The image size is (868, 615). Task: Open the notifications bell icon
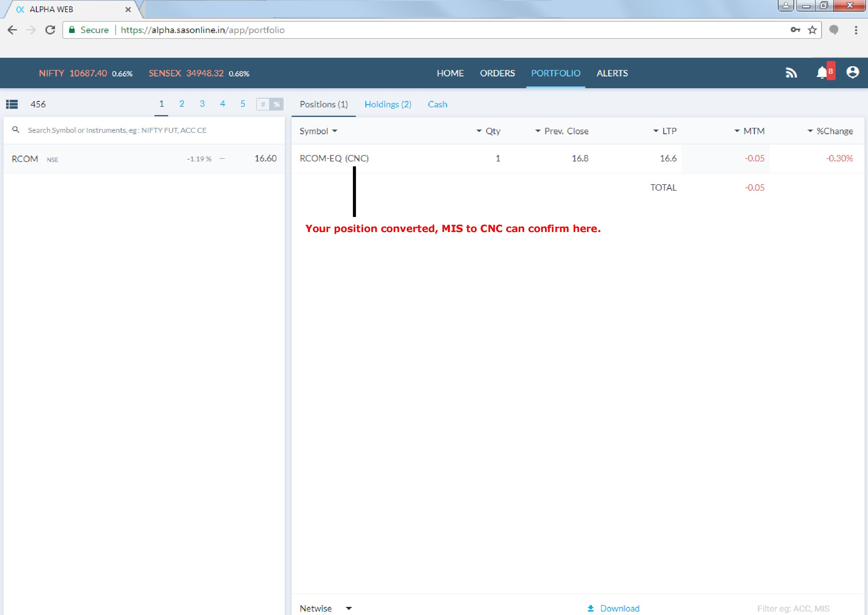pos(822,72)
